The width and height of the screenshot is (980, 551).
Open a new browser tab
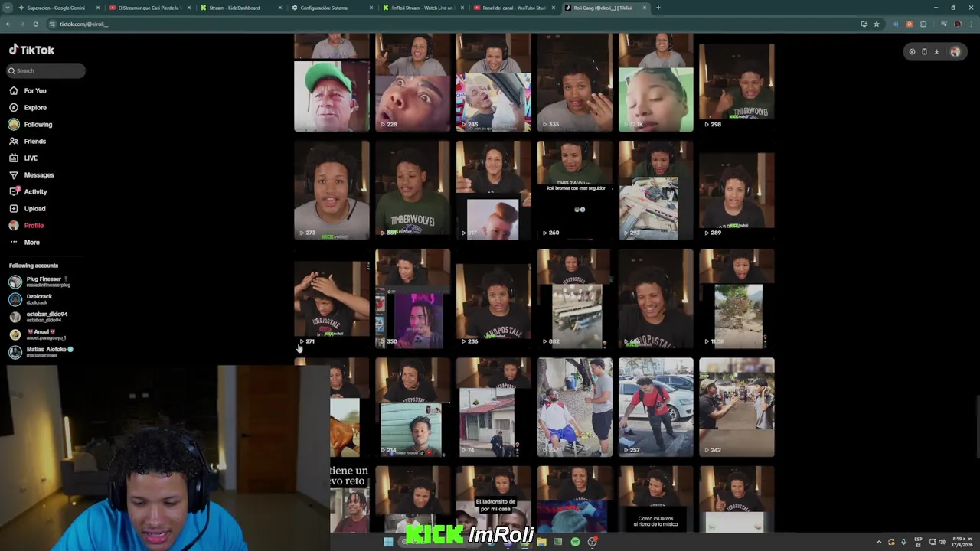point(658,8)
